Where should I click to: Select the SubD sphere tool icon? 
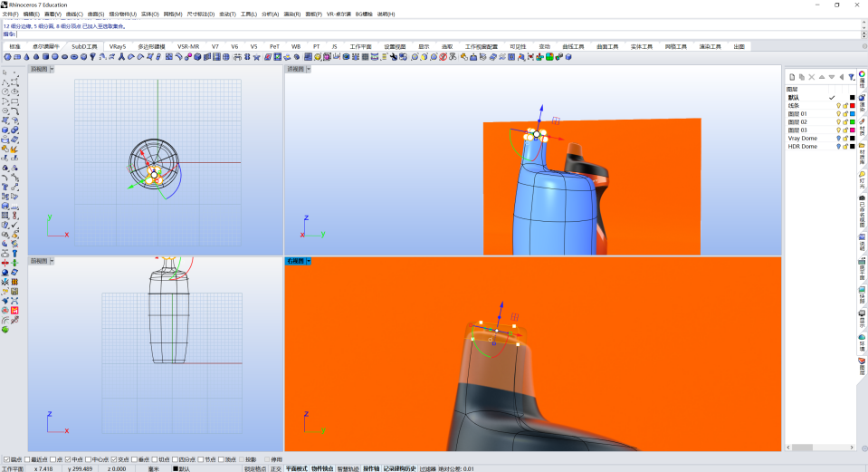point(55,57)
